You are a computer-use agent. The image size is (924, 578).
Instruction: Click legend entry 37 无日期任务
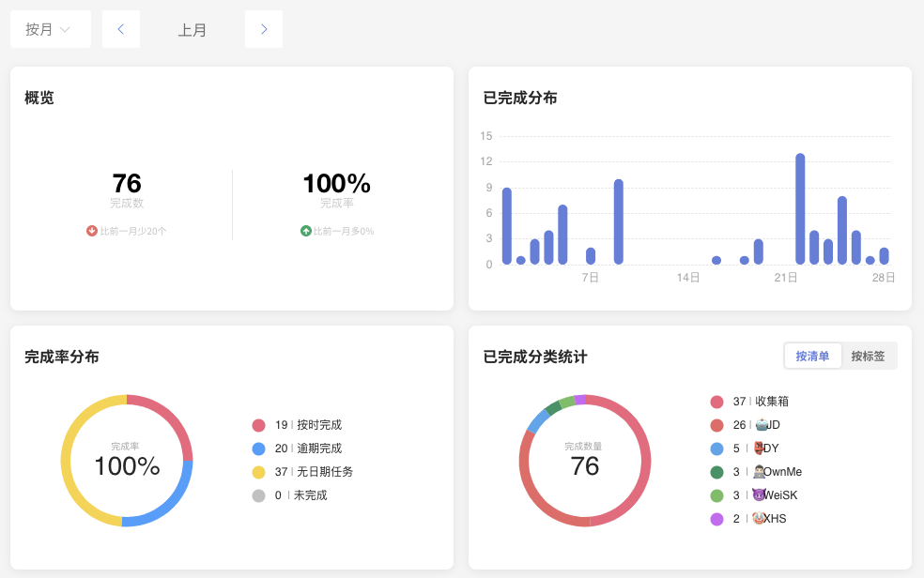tap(314, 472)
